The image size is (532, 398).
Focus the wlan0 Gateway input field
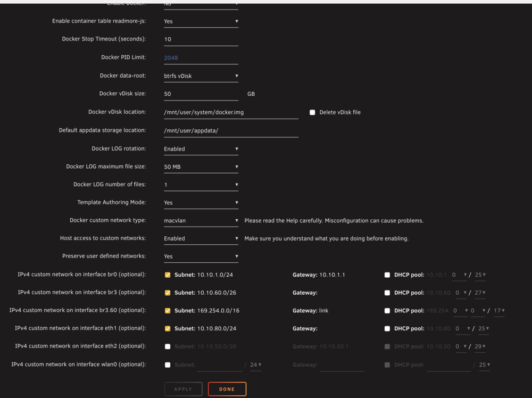342,365
